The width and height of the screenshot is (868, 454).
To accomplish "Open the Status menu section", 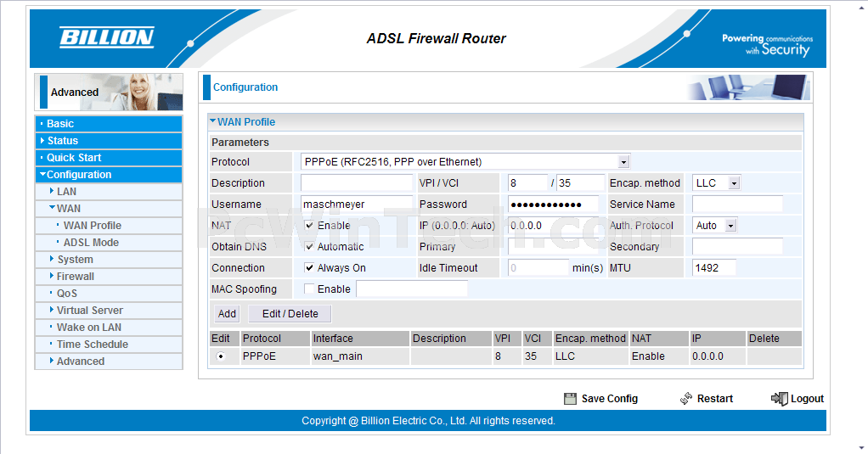I will point(62,141).
